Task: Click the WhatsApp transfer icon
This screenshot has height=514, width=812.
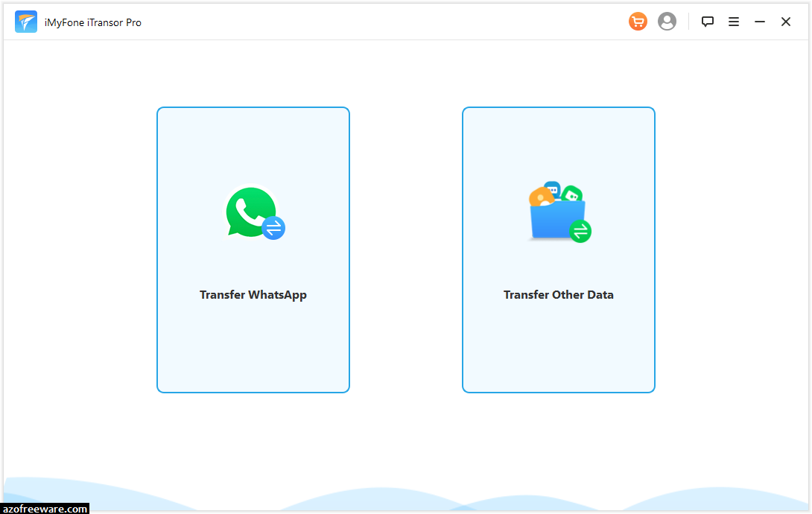Action: [254, 212]
